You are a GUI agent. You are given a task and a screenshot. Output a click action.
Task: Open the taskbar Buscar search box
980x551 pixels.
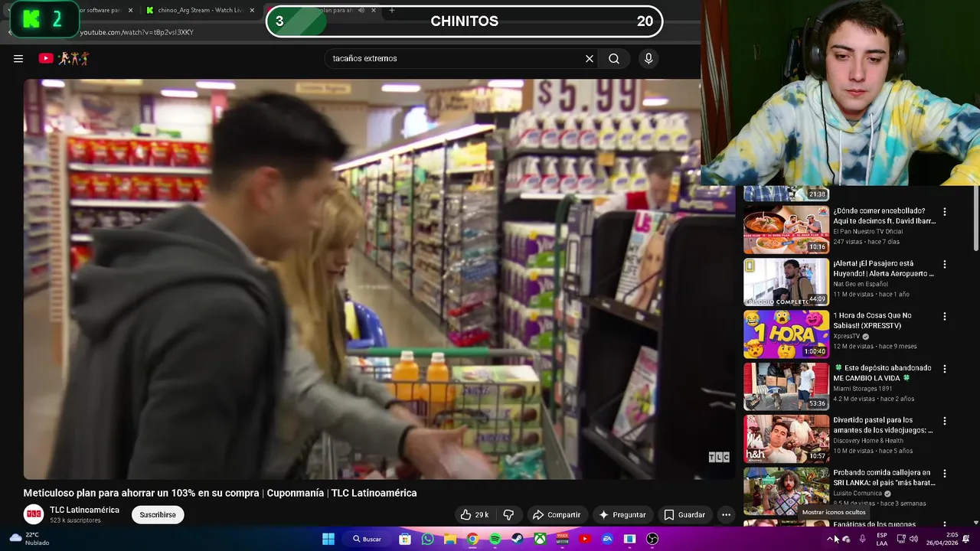367,539
